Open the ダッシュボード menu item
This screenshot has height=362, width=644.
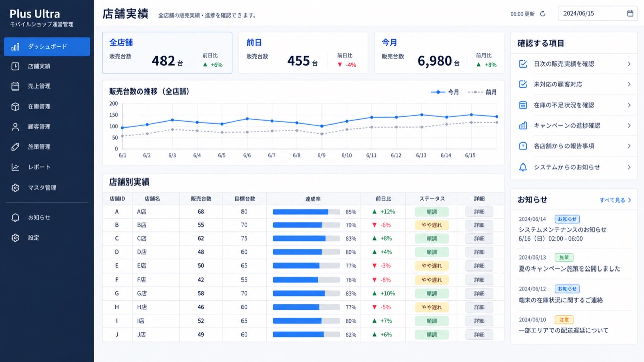(47, 47)
